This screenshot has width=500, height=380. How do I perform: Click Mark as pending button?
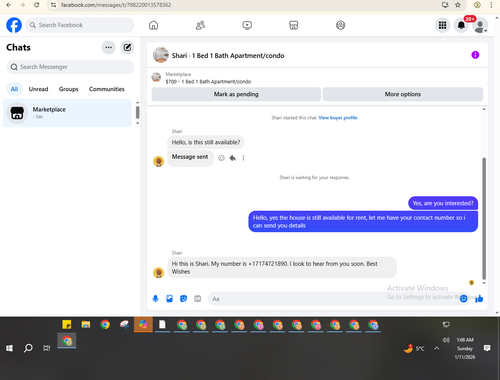tap(236, 94)
